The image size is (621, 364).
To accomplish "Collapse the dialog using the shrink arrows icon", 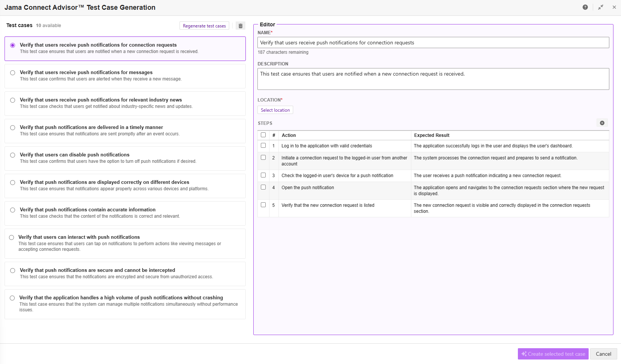I will click(601, 7).
